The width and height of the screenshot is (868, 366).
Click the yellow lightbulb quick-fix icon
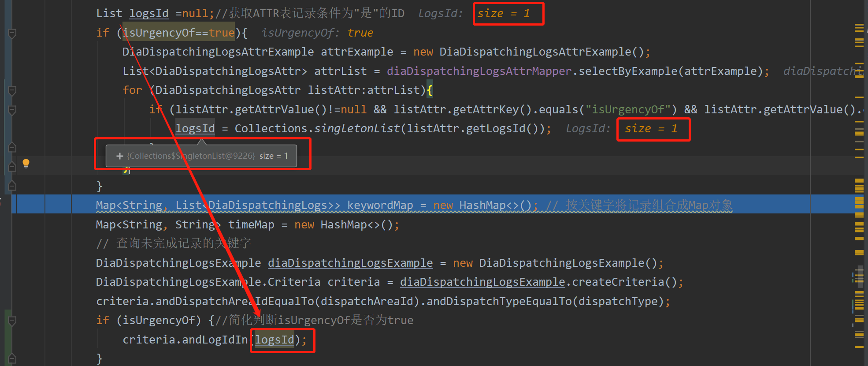pyautogui.click(x=26, y=164)
